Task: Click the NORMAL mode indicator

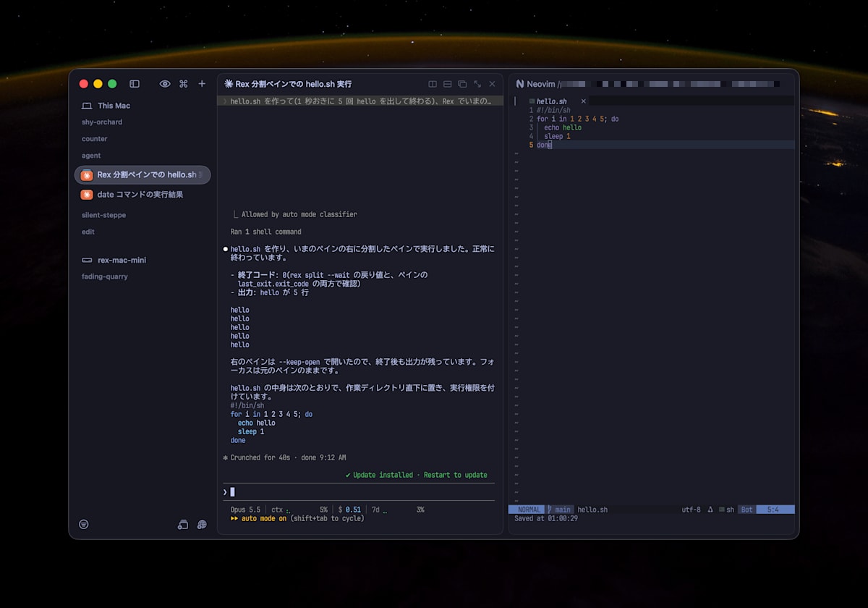Action: (x=528, y=510)
